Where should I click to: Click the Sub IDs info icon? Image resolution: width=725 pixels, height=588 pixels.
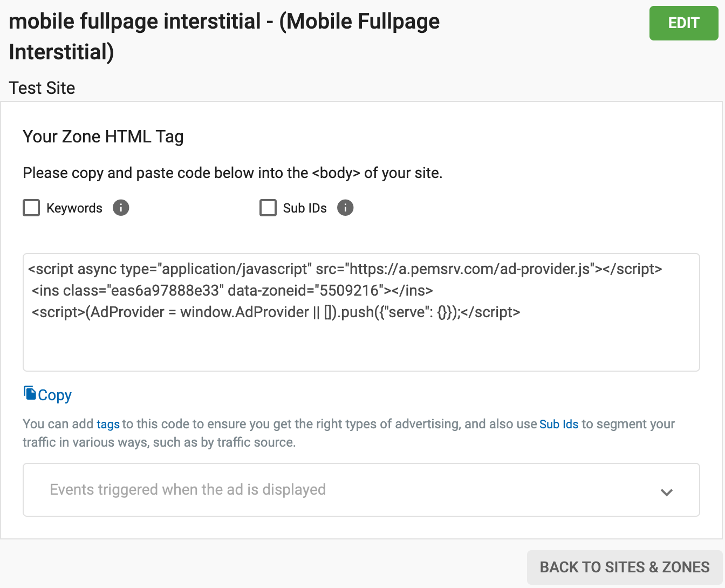(x=345, y=208)
